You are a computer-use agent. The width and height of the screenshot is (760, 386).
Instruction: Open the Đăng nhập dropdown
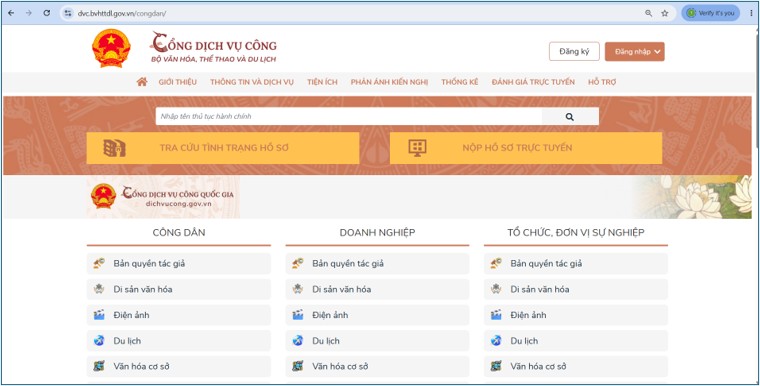click(634, 51)
